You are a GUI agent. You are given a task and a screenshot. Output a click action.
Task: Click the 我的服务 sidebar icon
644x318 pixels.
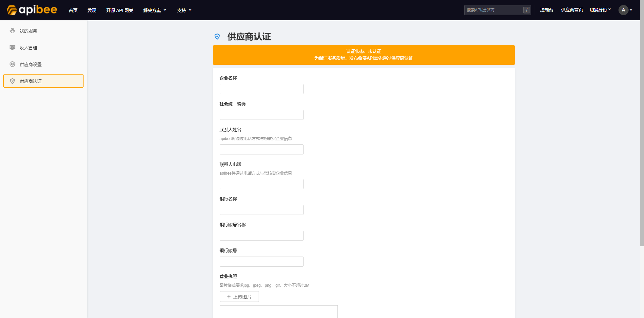(x=12, y=31)
